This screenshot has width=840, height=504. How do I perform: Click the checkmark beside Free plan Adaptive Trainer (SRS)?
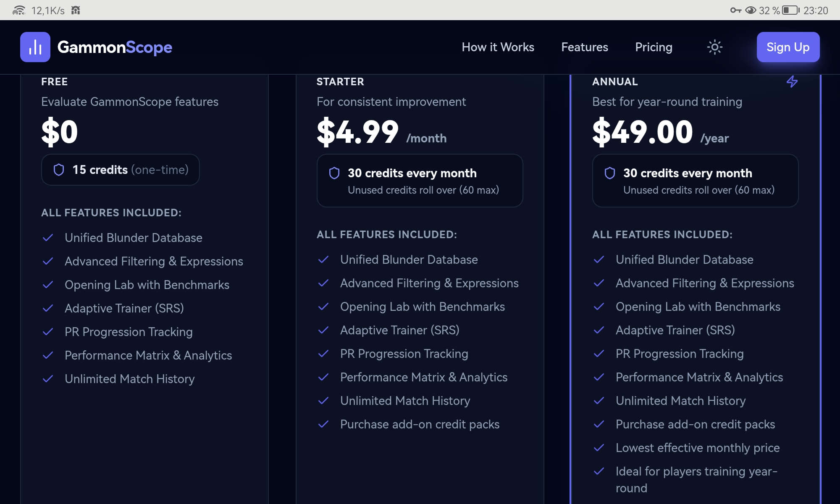48,308
